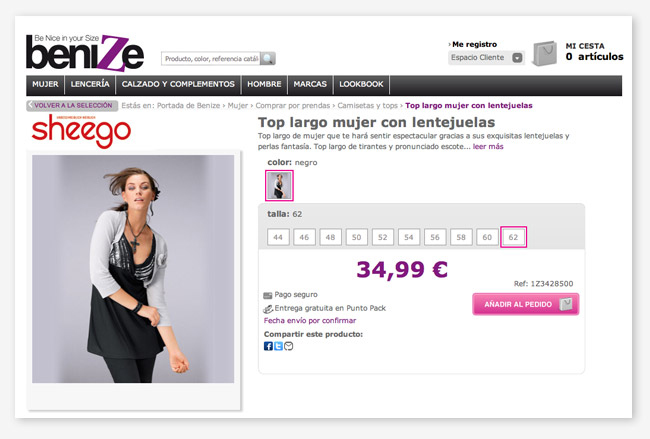Select size 52
The image size is (650, 439).
tap(383, 237)
